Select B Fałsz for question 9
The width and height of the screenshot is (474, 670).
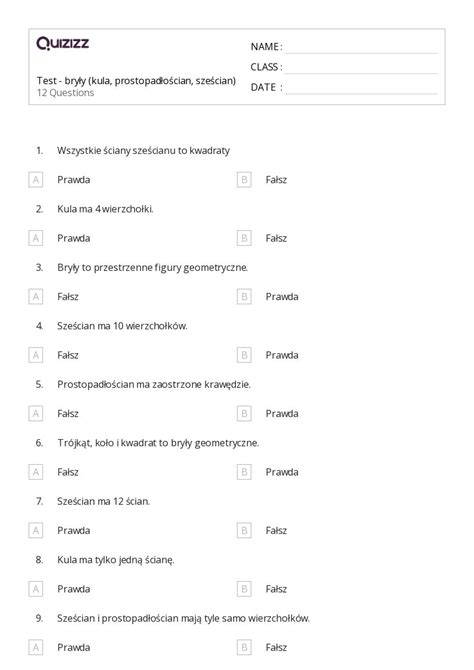[244, 648]
